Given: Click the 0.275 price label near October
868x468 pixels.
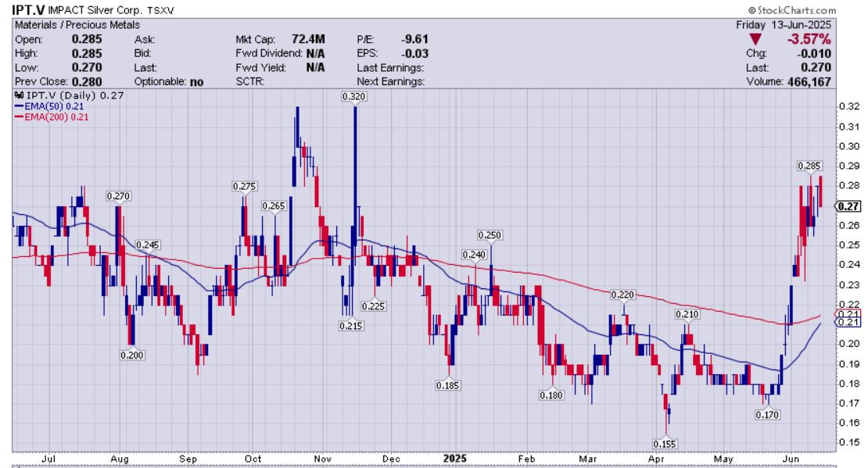Looking at the screenshot, I should tap(244, 187).
